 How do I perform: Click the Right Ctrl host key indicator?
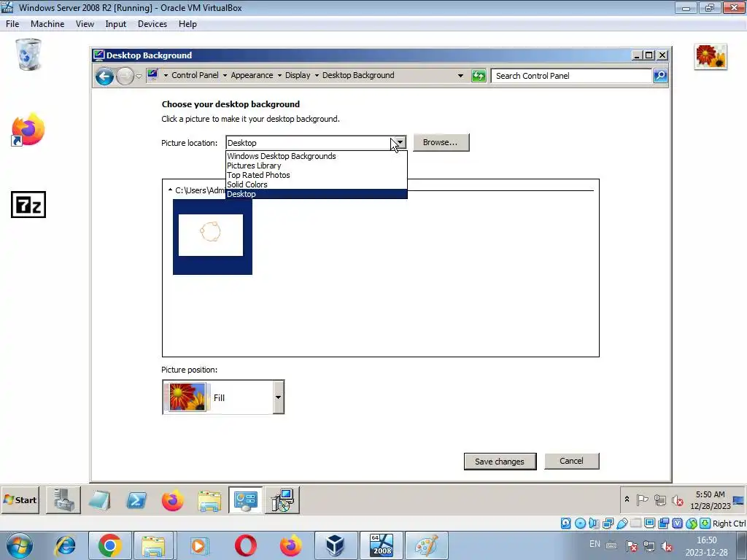(729, 524)
